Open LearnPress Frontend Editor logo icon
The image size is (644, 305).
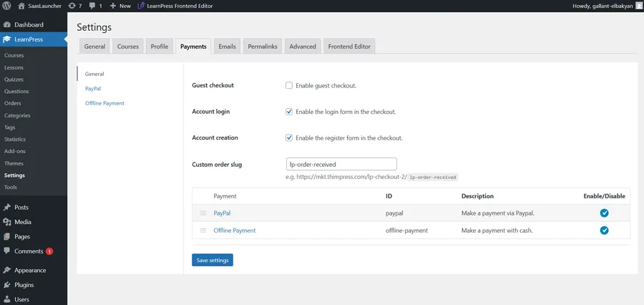tap(141, 6)
